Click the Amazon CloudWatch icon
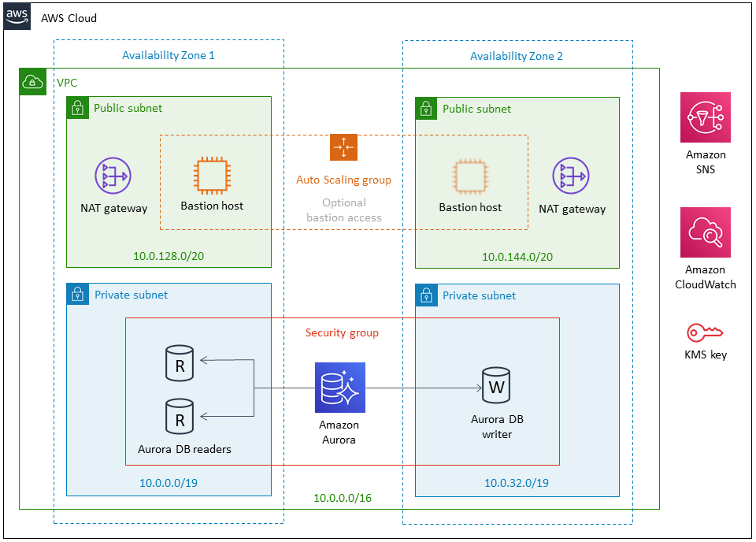The height and width of the screenshot is (542, 756). (706, 232)
